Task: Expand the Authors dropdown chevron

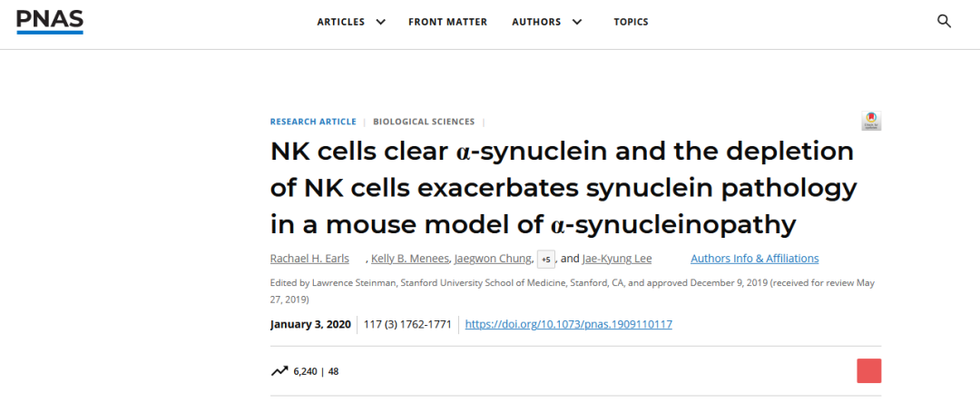Action: [577, 22]
